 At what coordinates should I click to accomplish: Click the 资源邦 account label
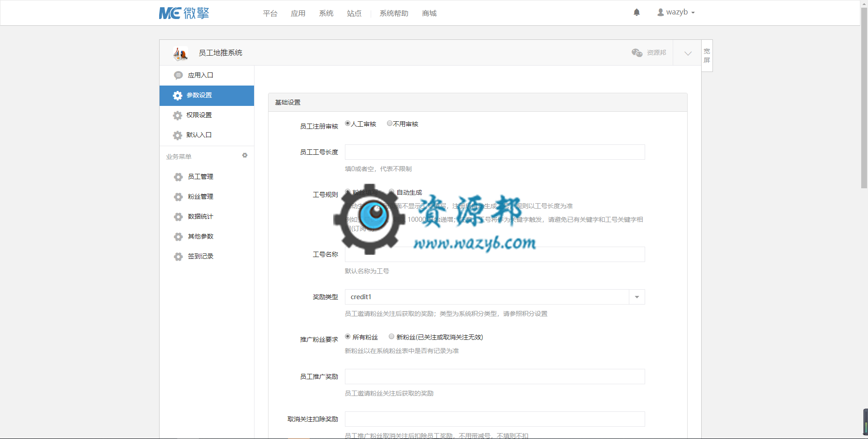pyautogui.click(x=656, y=52)
